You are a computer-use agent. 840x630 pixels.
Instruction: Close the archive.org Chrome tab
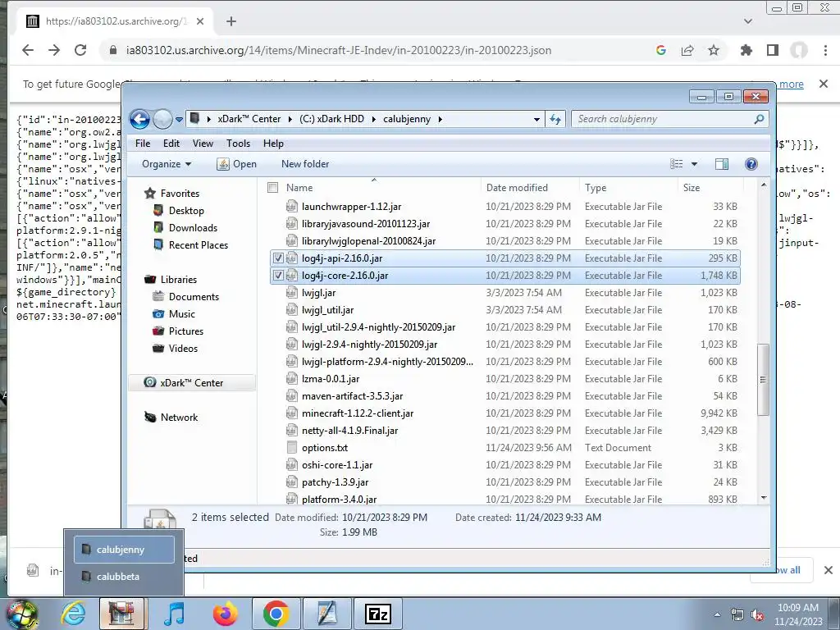[200, 21]
